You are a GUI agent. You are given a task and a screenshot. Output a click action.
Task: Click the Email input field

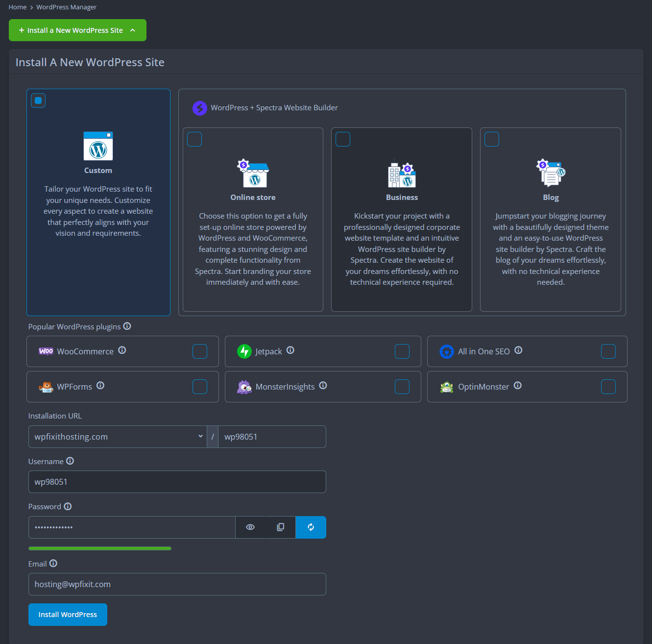177,584
